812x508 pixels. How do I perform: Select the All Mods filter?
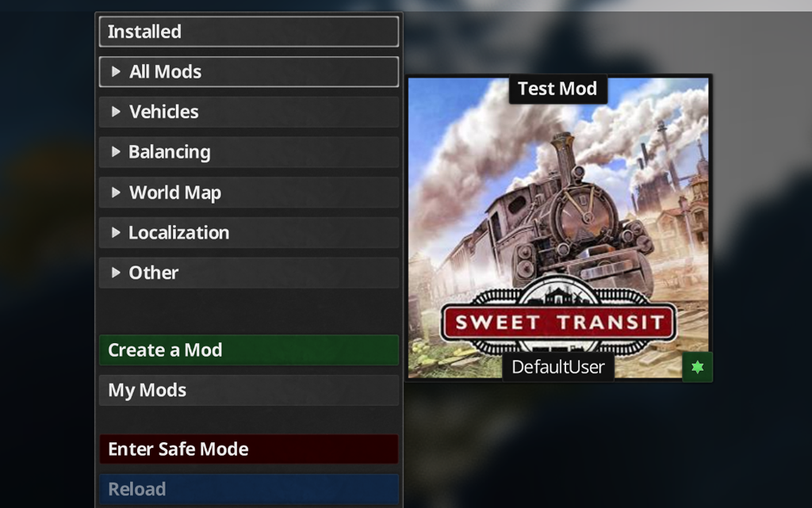248,71
